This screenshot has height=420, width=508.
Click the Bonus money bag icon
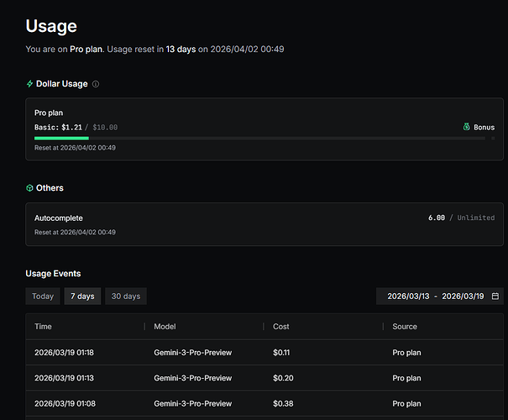pyautogui.click(x=466, y=128)
